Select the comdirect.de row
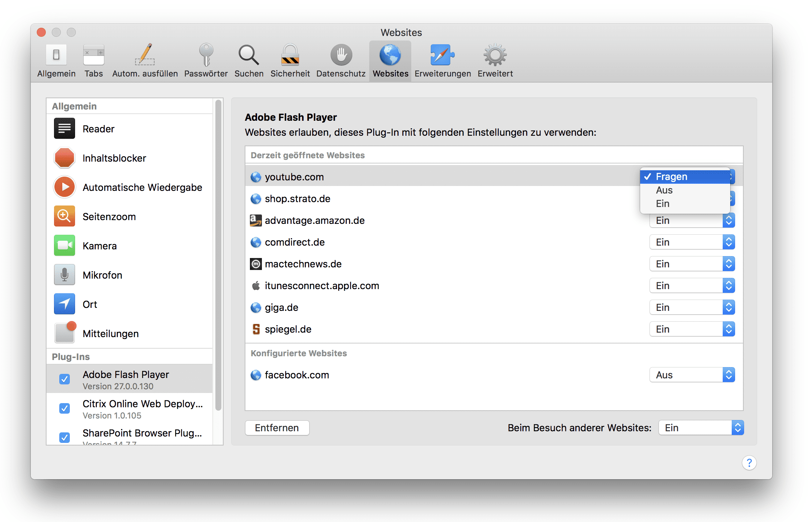The height and width of the screenshot is (522, 812). tap(494, 242)
